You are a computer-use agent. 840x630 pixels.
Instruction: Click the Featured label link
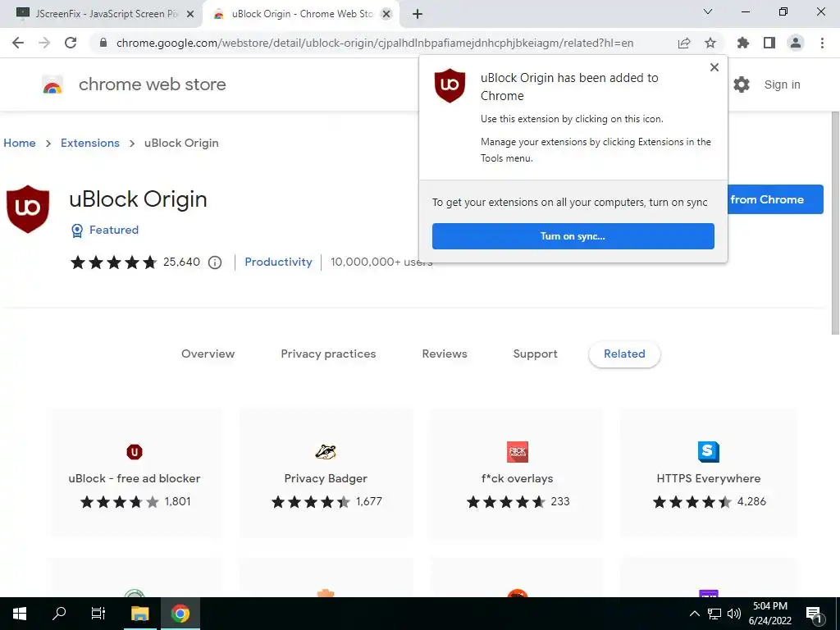pyautogui.click(x=114, y=230)
